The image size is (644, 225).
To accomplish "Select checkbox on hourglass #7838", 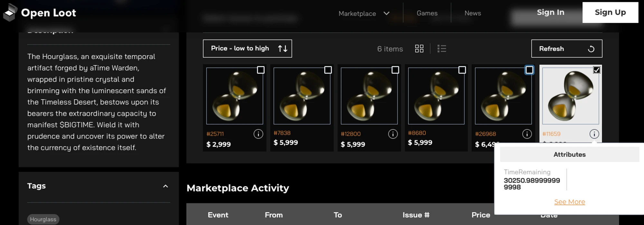I will pos(328,70).
